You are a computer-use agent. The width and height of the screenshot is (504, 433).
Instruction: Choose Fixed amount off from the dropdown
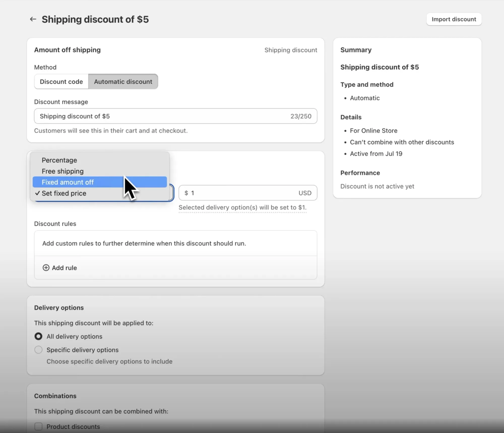pyautogui.click(x=100, y=182)
